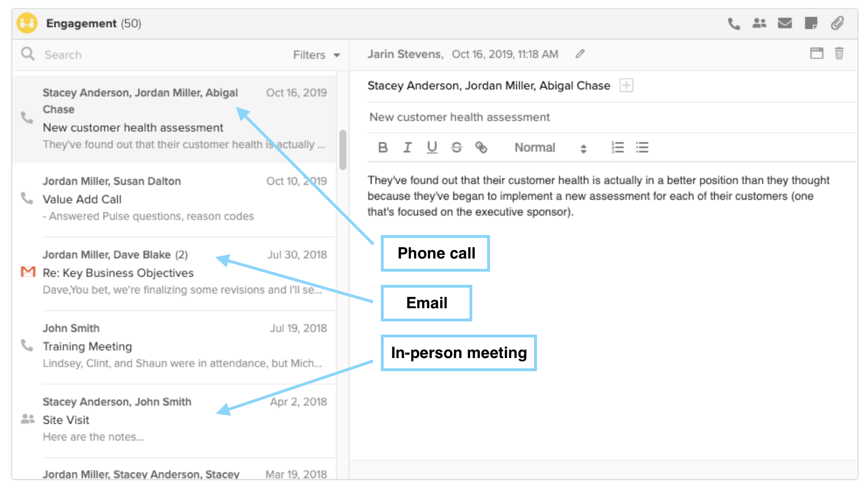
Task: Open the calendar icon in the detail header
Action: click(817, 54)
